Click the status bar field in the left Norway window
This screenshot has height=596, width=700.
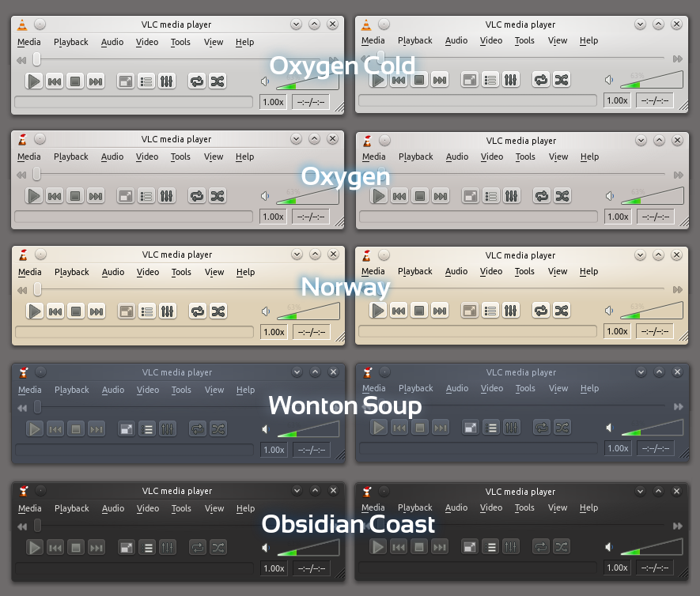[134, 332]
